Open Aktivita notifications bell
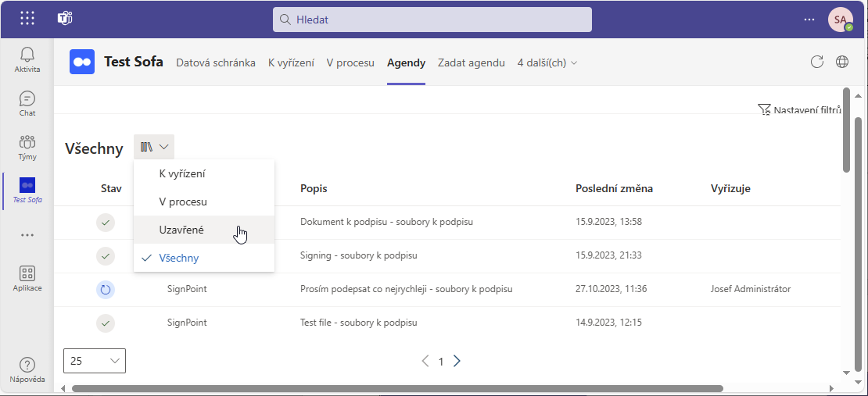The height and width of the screenshot is (396, 868). coord(27,59)
